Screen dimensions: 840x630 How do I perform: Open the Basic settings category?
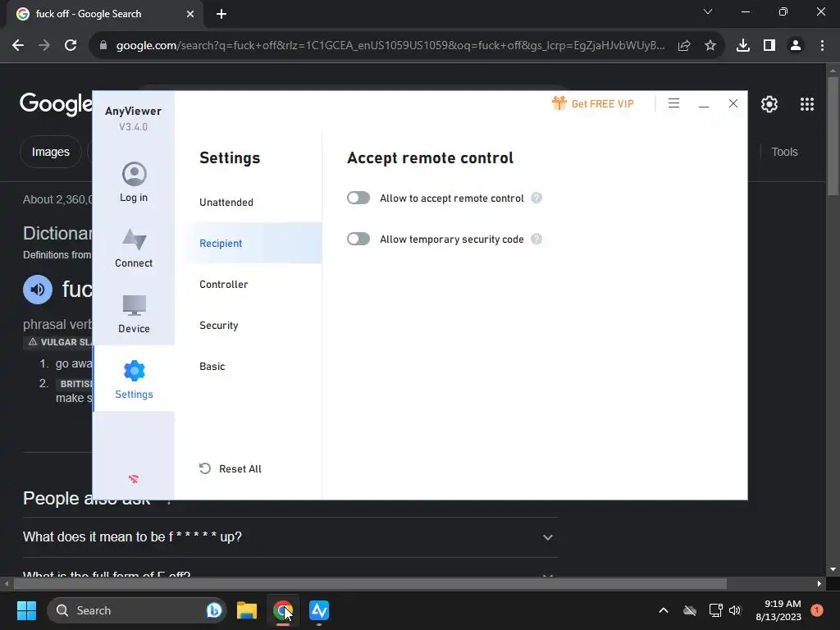point(212,367)
